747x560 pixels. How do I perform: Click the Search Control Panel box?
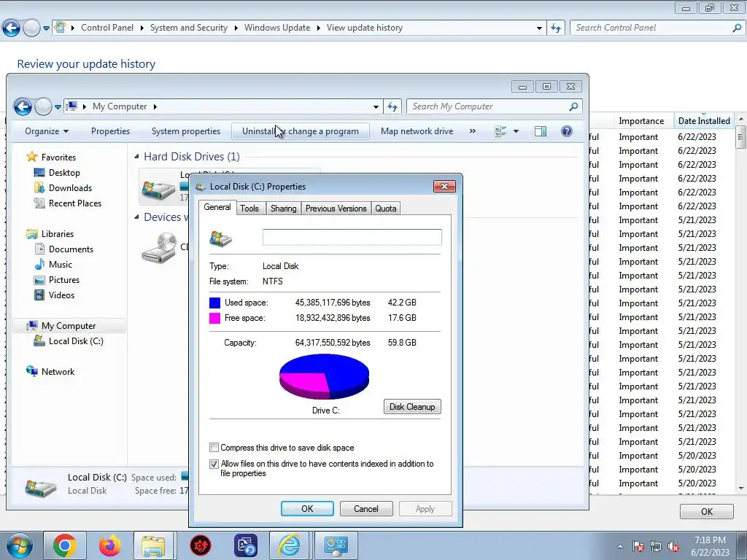(x=658, y=28)
